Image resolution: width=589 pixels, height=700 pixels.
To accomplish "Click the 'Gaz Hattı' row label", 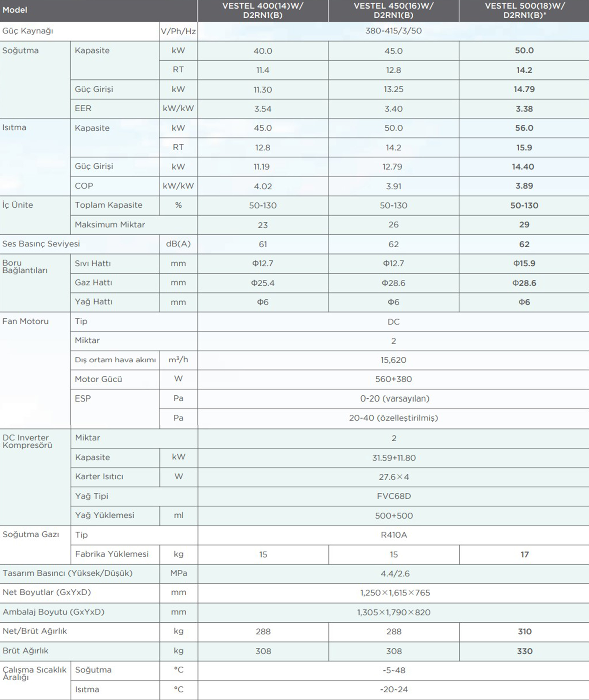I will click(x=94, y=283).
